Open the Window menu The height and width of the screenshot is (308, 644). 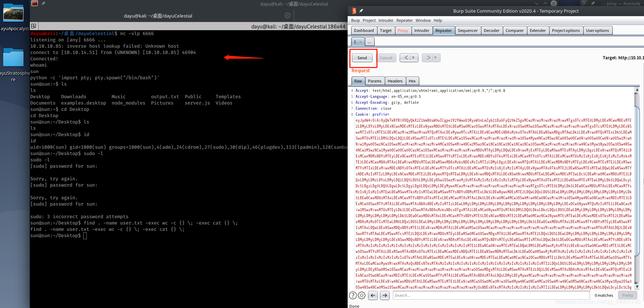click(423, 20)
